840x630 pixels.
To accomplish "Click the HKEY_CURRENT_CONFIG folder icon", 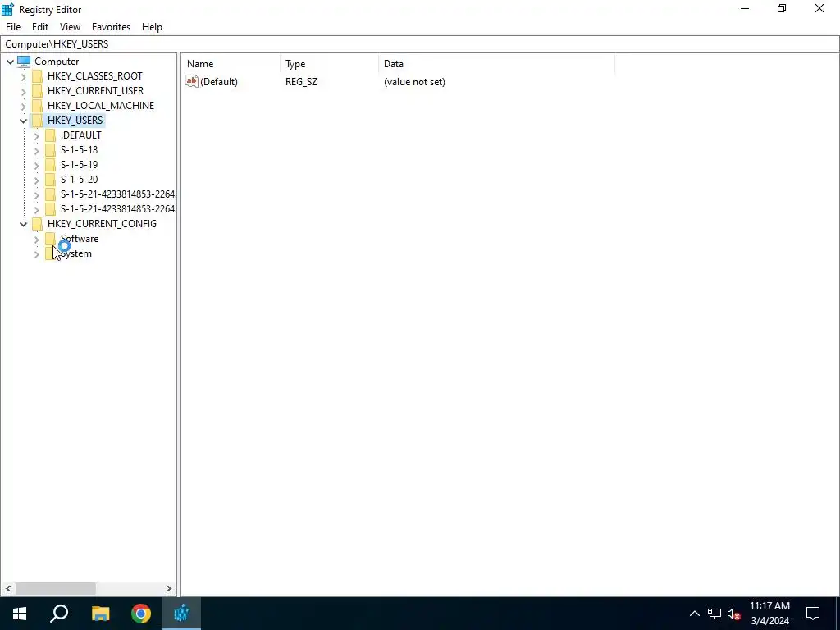I will [37, 223].
